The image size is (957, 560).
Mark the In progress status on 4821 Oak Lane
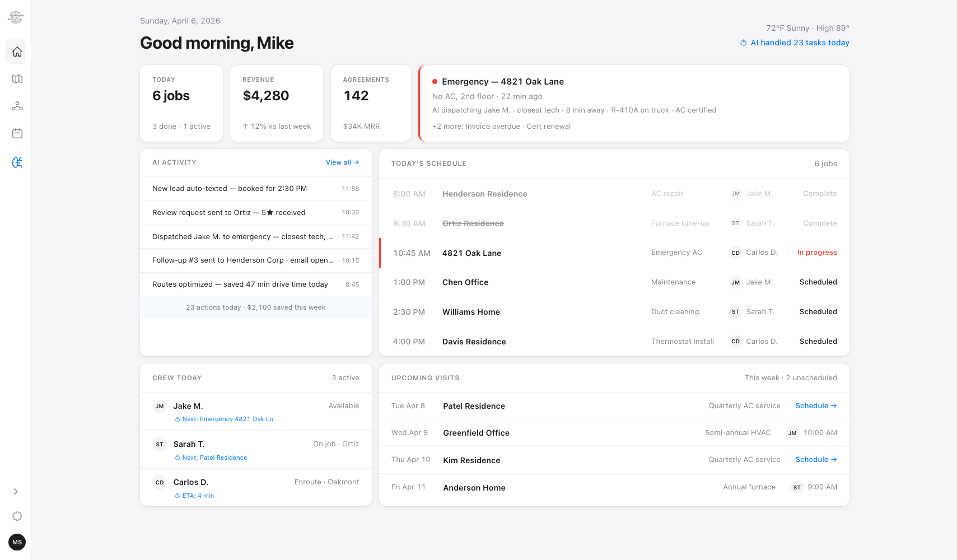click(x=817, y=253)
